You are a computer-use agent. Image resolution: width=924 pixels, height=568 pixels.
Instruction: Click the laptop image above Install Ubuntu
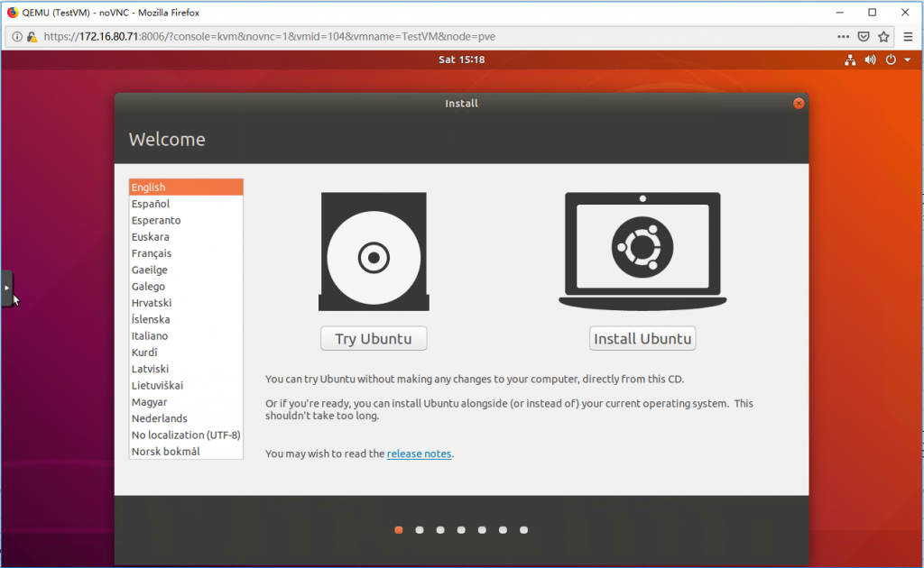point(642,252)
